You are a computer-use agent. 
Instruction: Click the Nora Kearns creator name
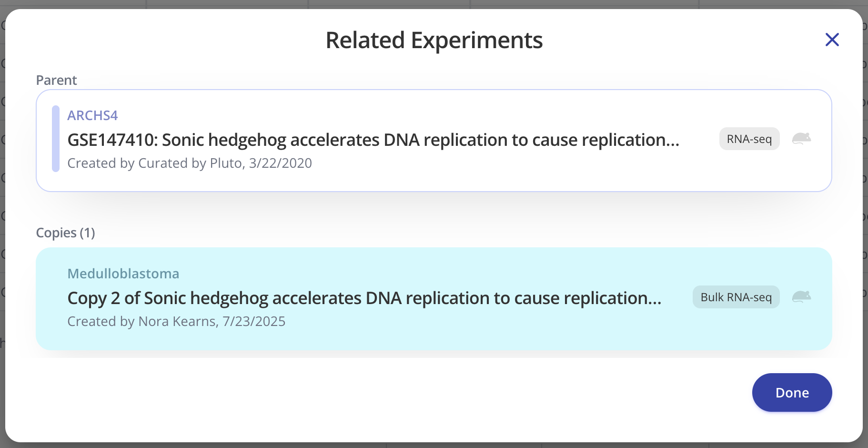point(177,321)
